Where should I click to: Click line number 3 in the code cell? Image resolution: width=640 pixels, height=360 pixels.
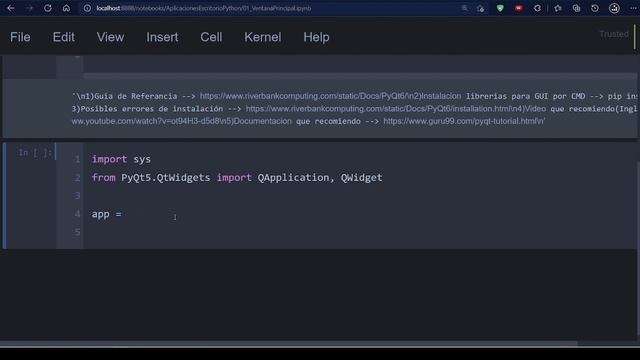[78, 196]
